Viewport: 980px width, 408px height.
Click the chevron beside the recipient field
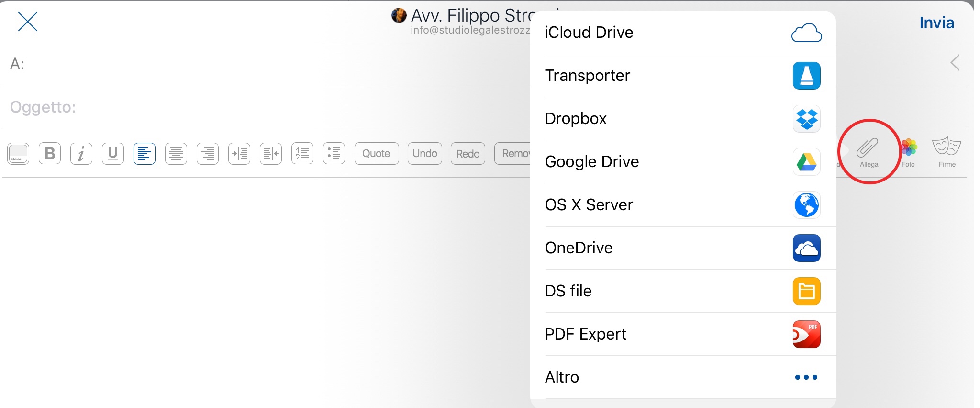tap(955, 62)
